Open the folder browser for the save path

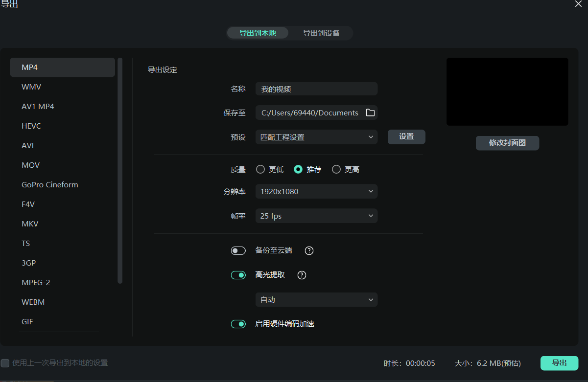(x=371, y=112)
